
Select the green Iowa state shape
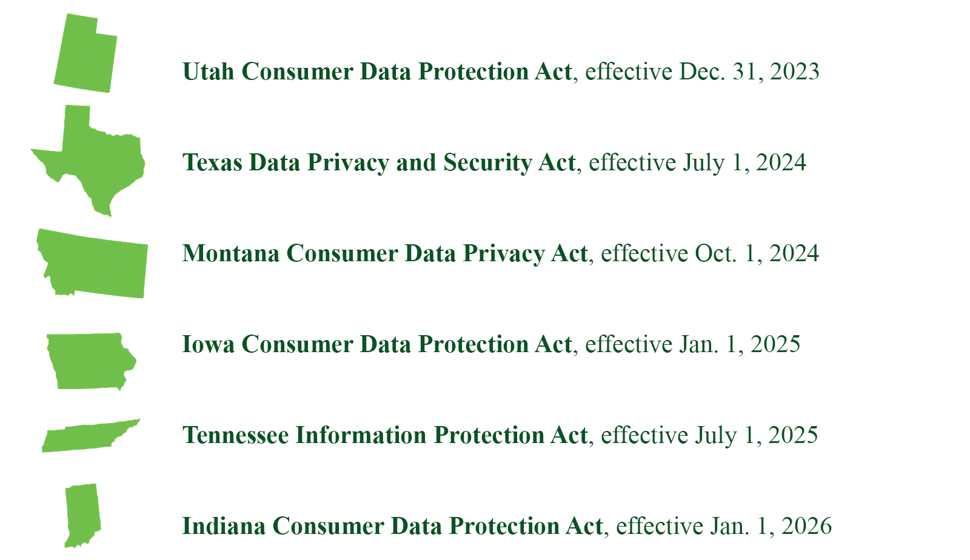[90, 361]
